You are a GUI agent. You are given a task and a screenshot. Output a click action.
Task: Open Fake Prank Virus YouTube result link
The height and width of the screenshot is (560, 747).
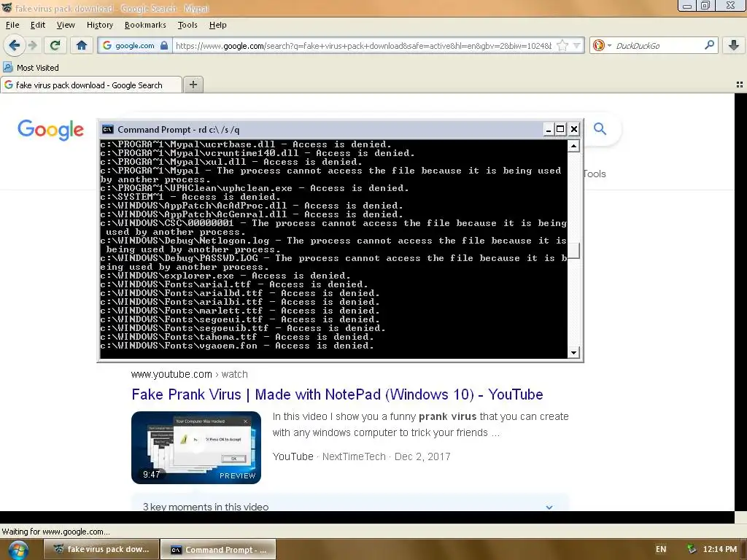point(337,394)
